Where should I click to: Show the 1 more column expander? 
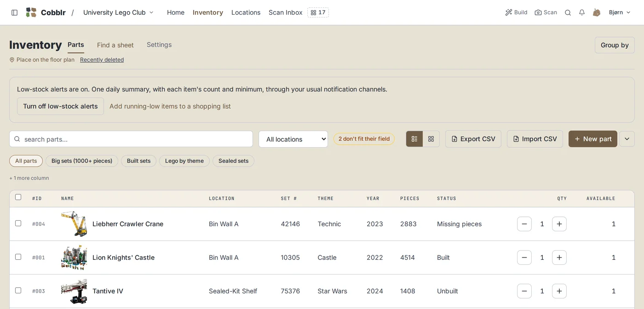pyautogui.click(x=29, y=178)
